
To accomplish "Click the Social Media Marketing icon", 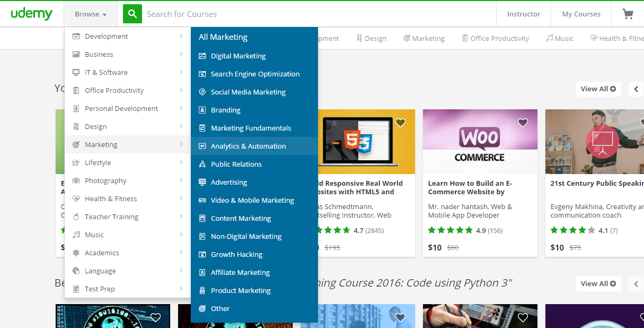I will (x=202, y=92).
